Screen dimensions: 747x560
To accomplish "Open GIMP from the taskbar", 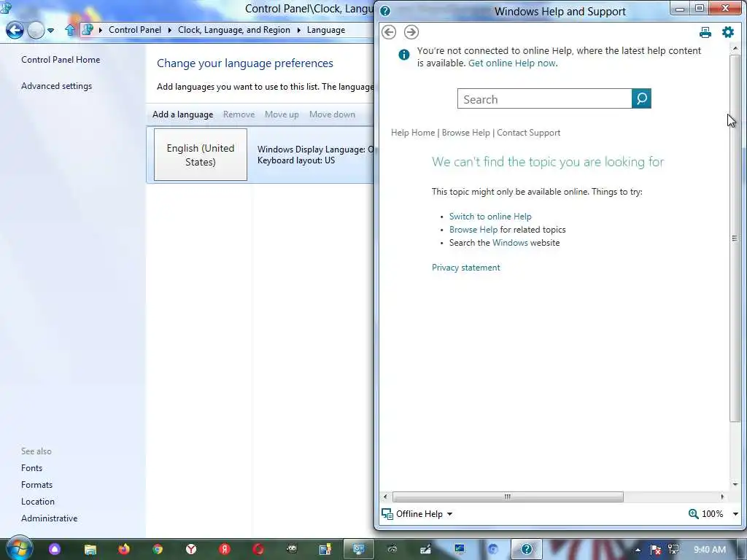I will pos(292,550).
